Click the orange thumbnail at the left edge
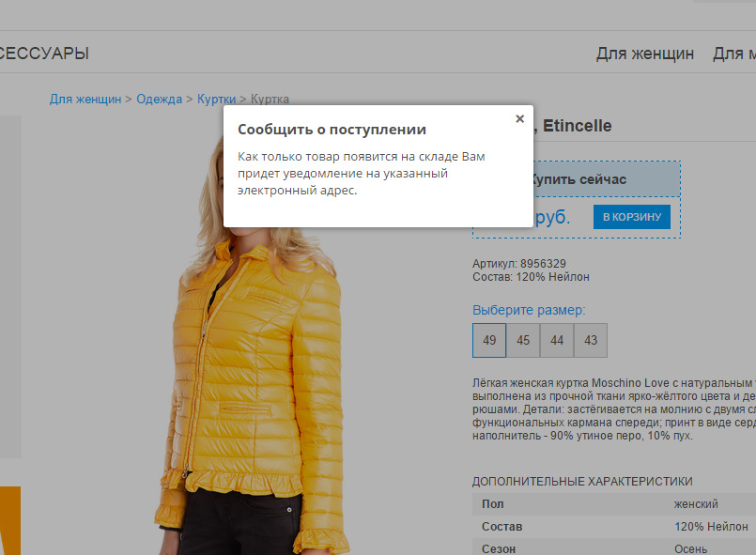 click(x=9, y=520)
